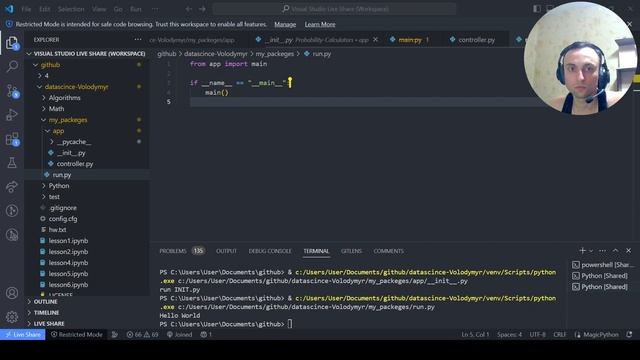Click the VS Code logo icon
This screenshot has width=640, height=360.
coord(9,9)
